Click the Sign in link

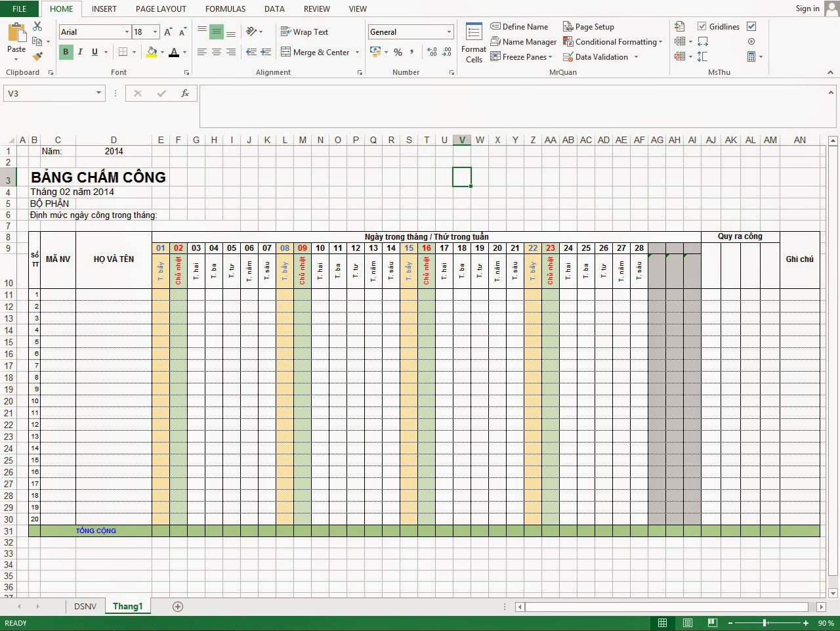807,9
